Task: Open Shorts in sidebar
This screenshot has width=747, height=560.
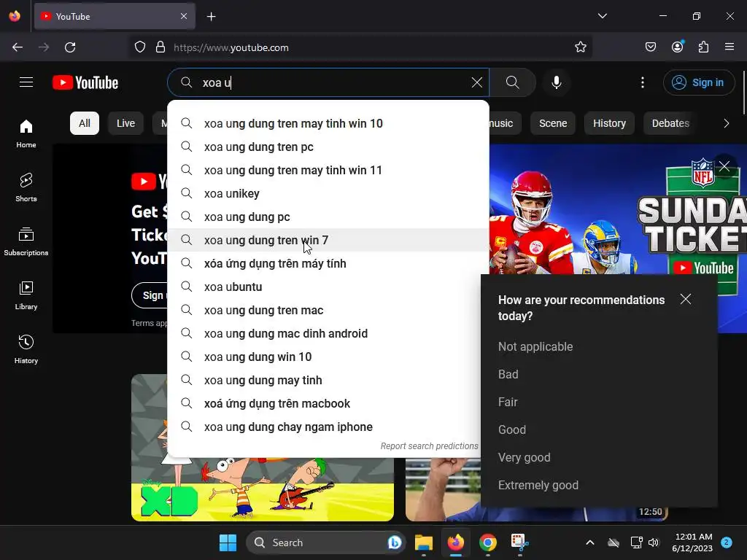Action: click(x=26, y=187)
